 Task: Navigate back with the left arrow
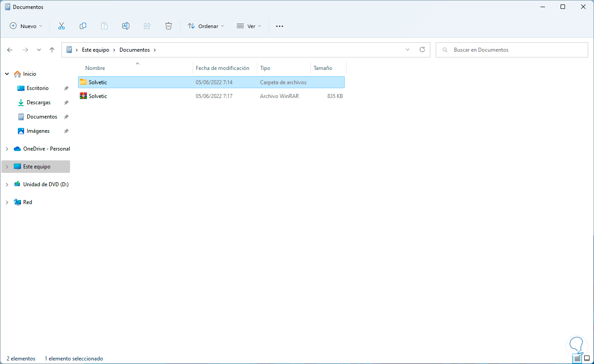10,50
